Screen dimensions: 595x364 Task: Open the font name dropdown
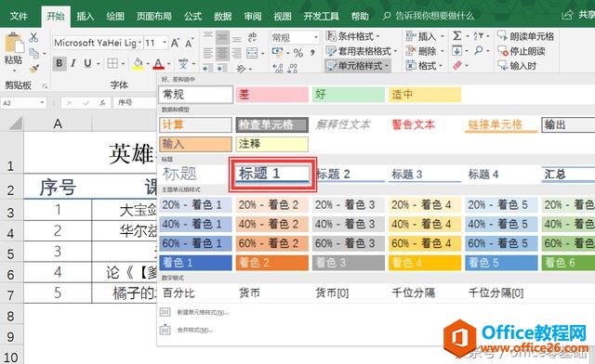140,43
